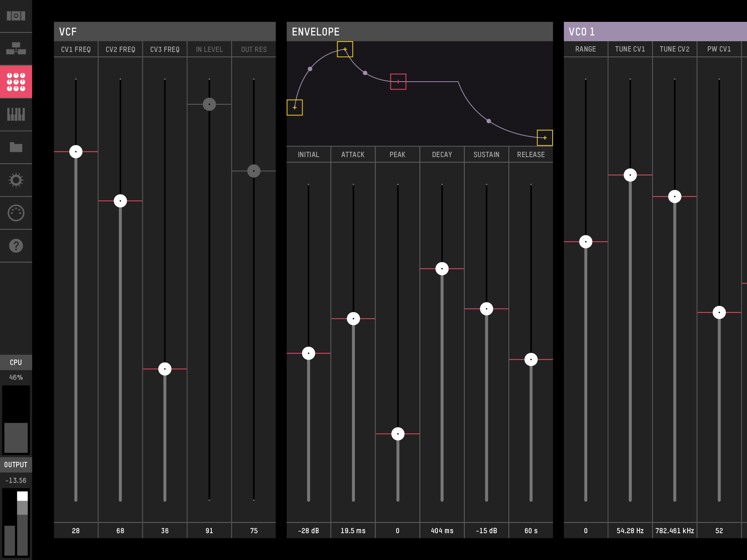Image resolution: width=747 pixels, height=560 pixels.
Task: Open the help question mark icon
Action: tap(16, 246)
